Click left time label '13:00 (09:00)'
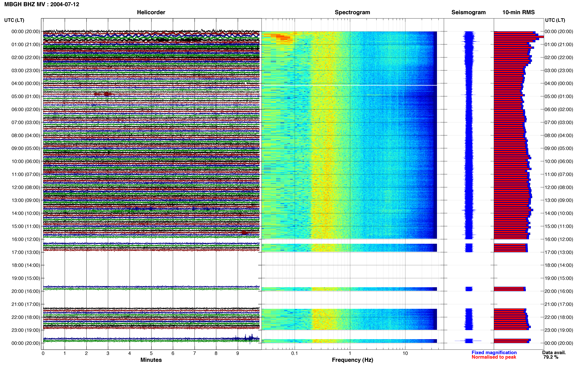 [26, 200]
